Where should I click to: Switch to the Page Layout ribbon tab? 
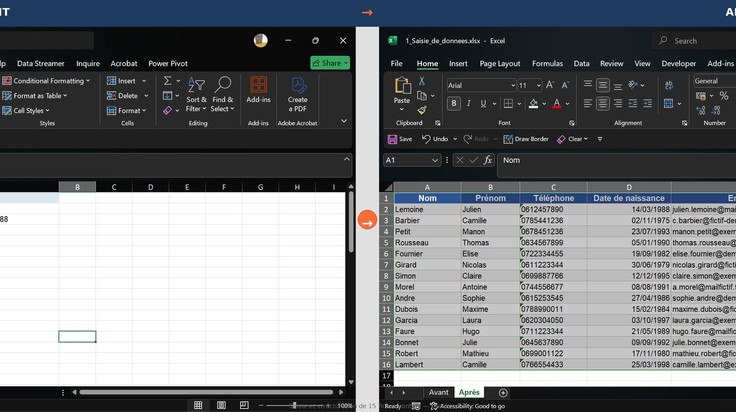tap(499, 63)
